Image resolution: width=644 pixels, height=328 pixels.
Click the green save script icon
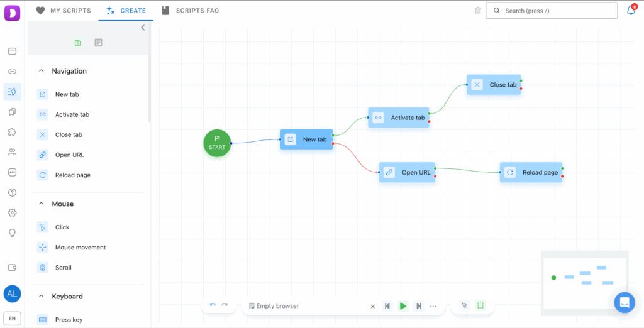[77, 43]
